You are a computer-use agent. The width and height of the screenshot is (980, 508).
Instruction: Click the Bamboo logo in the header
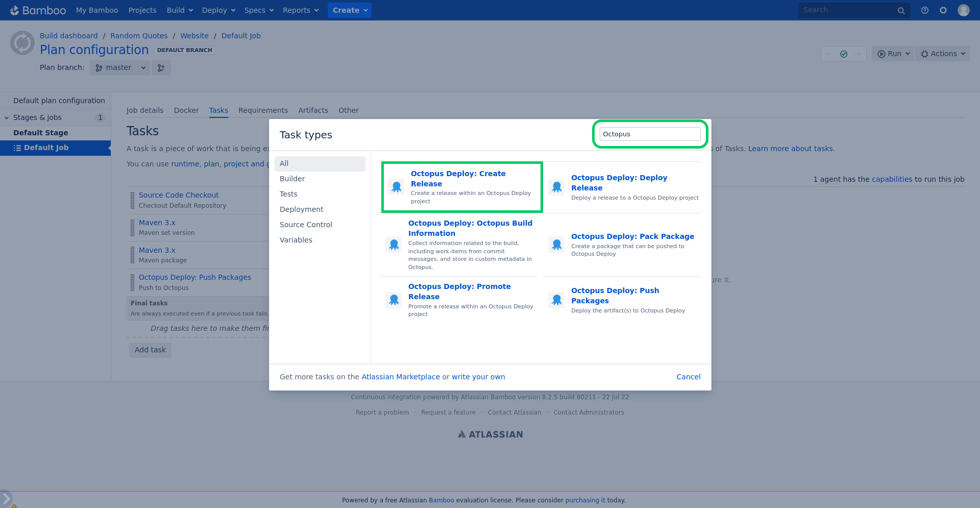pyautogui.click(x=38, y=10)
